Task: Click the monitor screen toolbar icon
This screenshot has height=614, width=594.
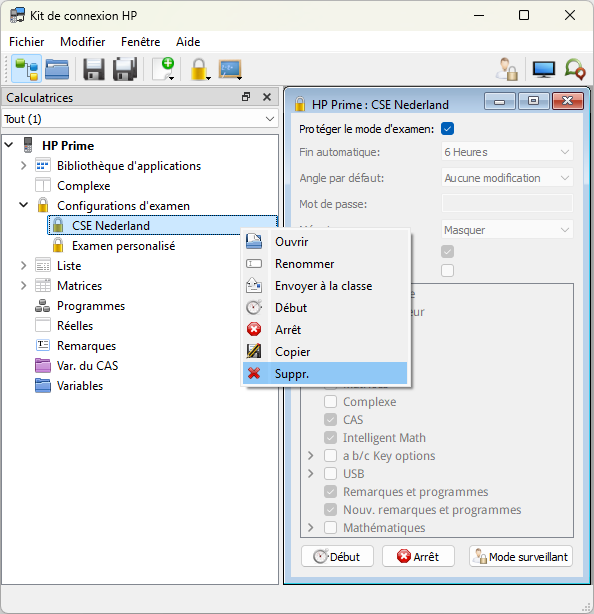Action: (543, 70)
